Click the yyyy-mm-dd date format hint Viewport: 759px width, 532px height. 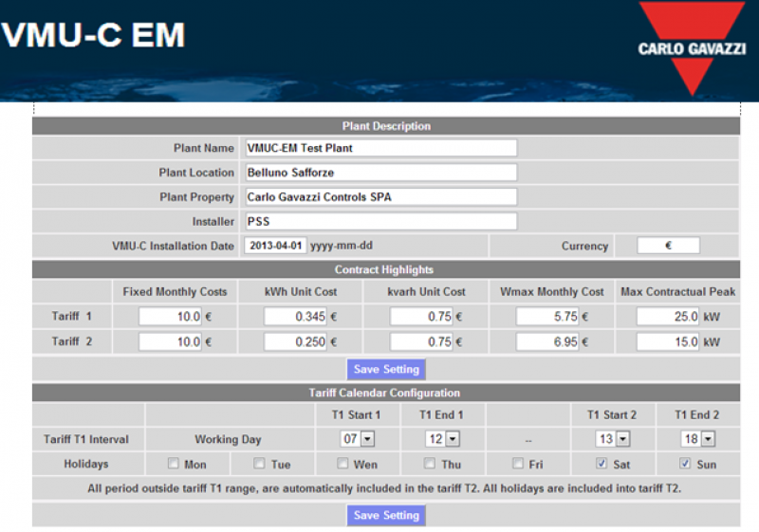coord(342,246)
